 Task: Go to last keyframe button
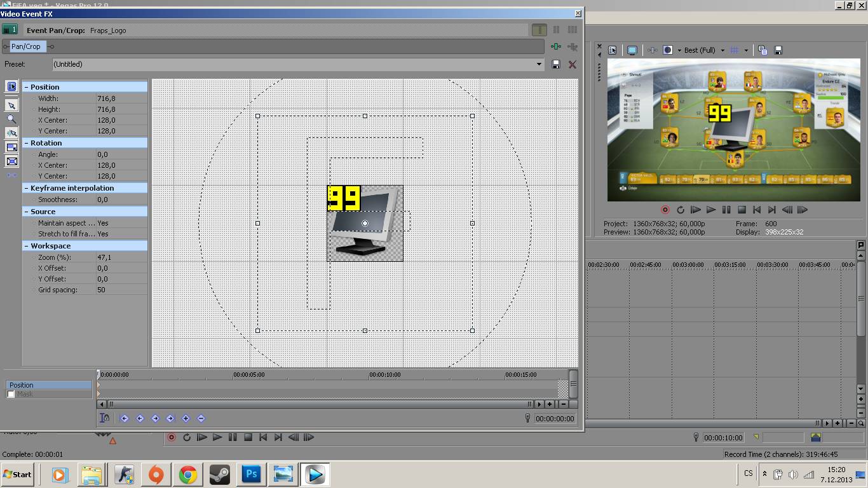click(170, 418)
